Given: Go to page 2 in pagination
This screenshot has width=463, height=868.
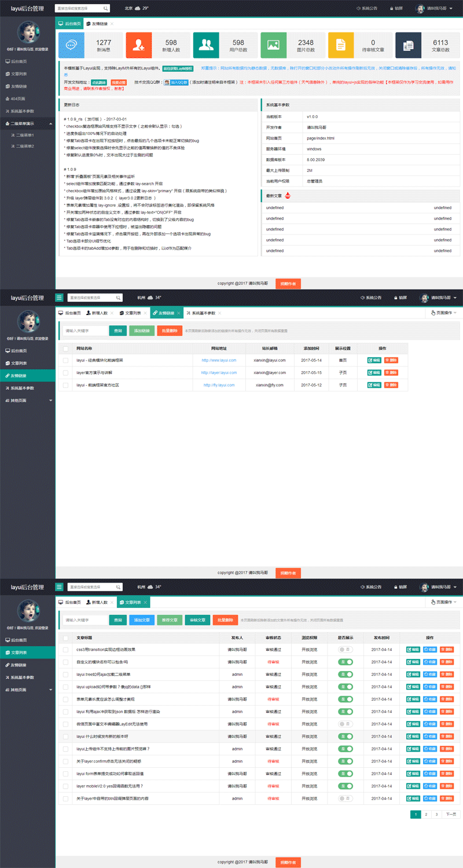Looking at the screenshot, I should (x=426, y=814).
